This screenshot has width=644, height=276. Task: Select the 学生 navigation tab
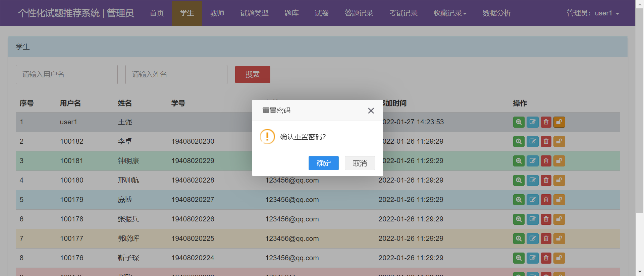[187, 13]
